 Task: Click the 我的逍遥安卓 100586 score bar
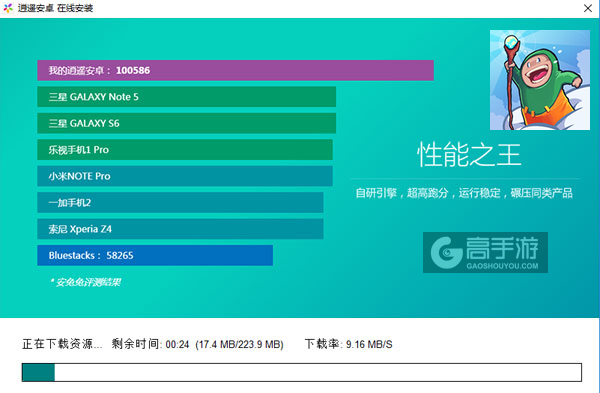pos(235,70)
